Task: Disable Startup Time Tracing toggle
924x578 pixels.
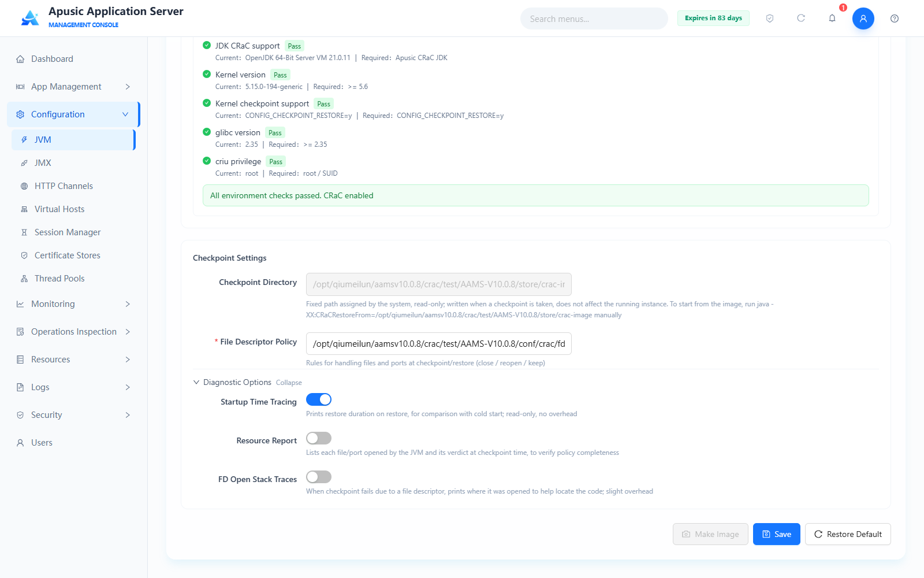Action: [319, 399]
